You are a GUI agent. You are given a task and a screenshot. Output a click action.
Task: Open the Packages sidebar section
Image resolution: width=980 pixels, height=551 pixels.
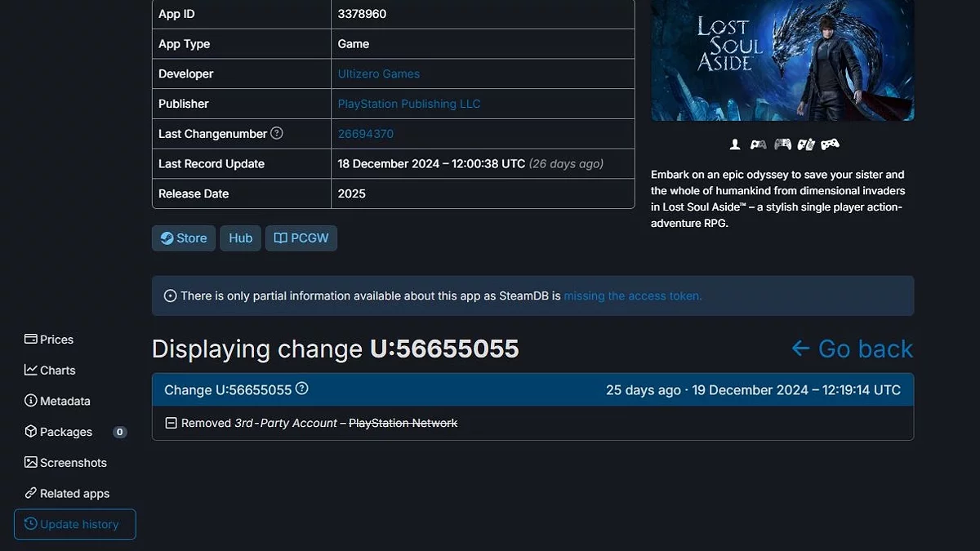point(59,432)
